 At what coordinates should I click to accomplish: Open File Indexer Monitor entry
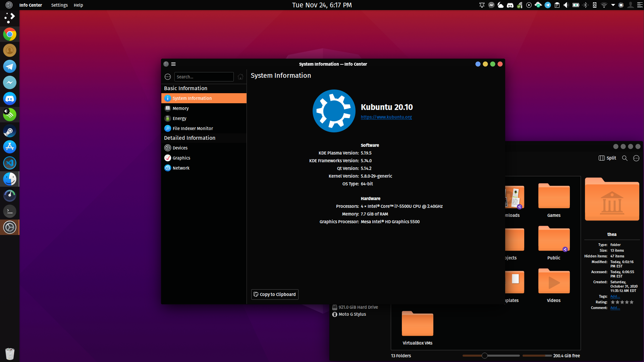click(204, 128)
